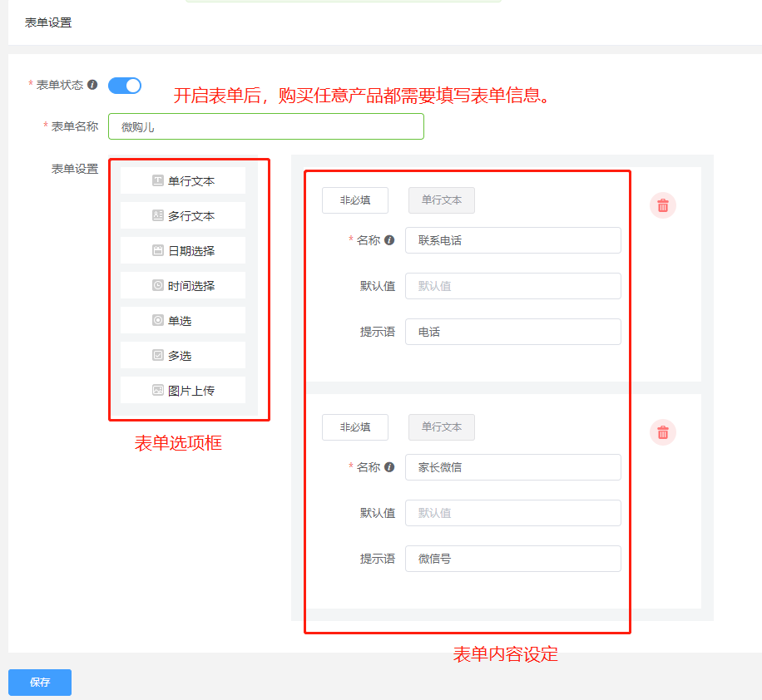Screen dimensions: 762x700
Task: Edit the 表单名称 field containing 微购儿
Action: 266,126
